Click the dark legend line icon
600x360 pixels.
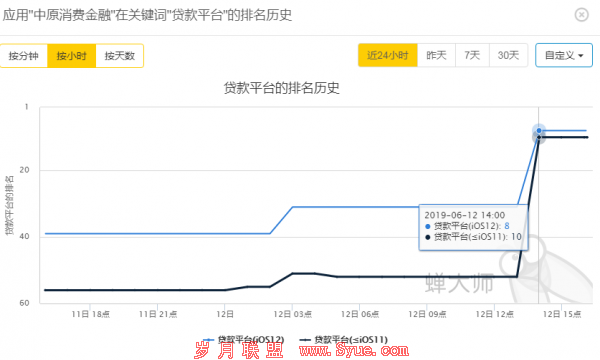click(x=305, y=340)
